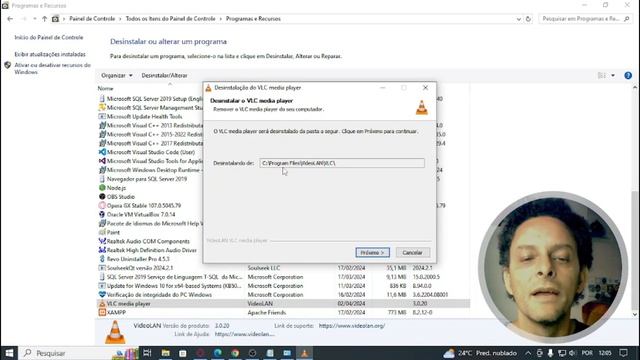
Task: Click Todos os Itens do Painel de Controle breadcrumb
Action: pos(170,19)
